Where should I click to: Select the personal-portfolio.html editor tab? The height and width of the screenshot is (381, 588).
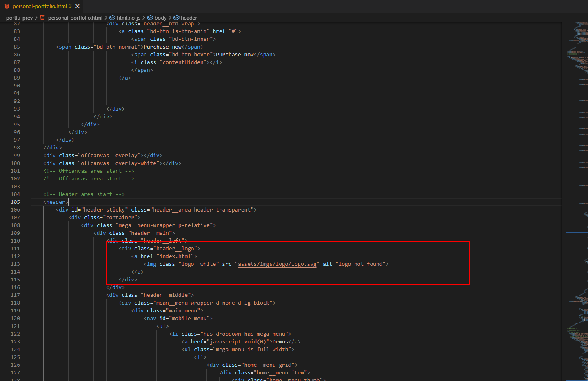coord(42,6)
